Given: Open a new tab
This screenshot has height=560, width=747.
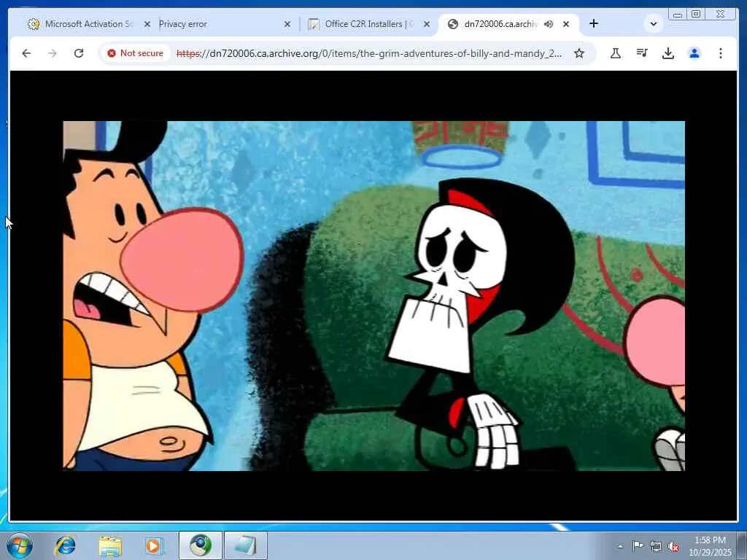Looking at the screenshot, I should 594,24.
